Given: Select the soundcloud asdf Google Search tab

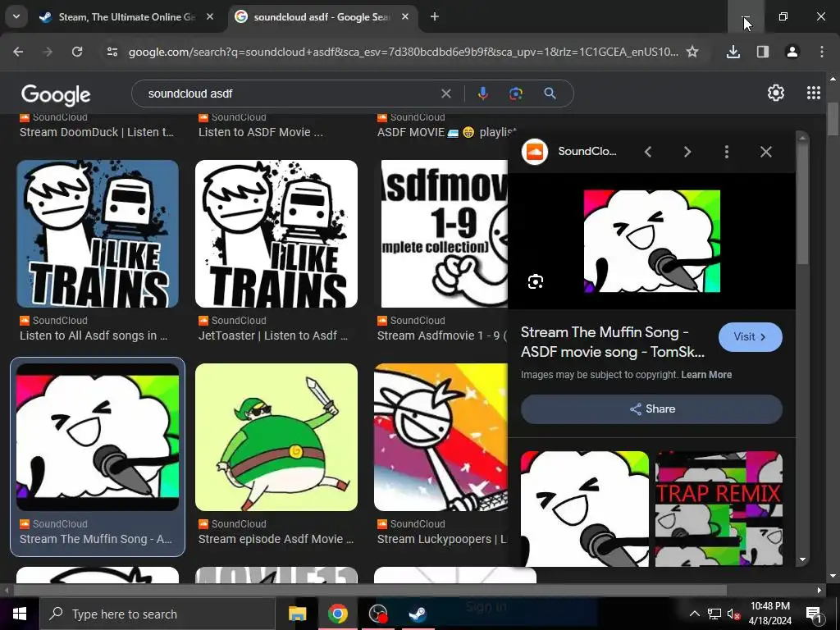Looking at the screenshot, I should pos(323,17).
